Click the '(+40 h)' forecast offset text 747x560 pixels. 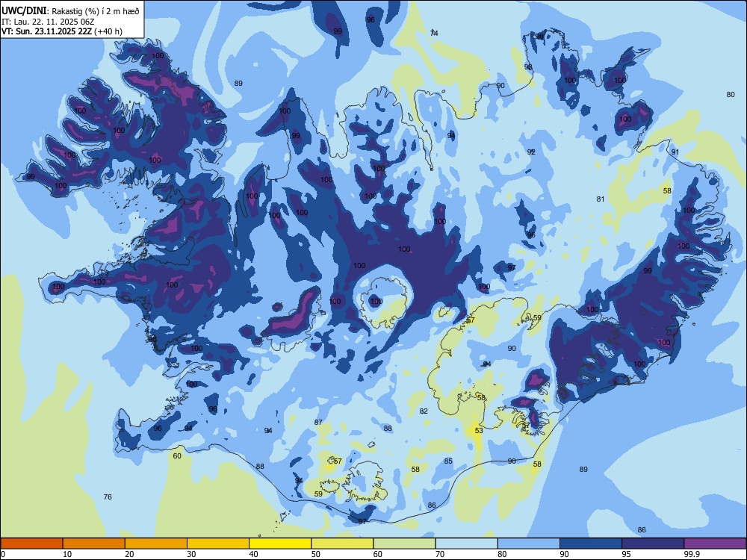click(108, 31)
